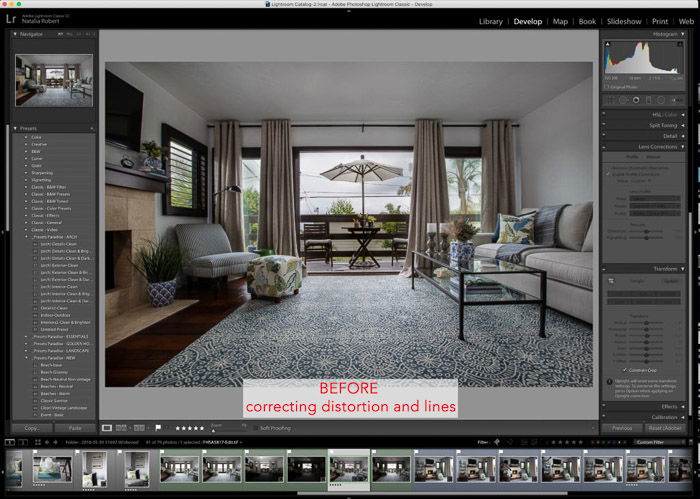Enable the Soft Proofing checkbox
This screenshot has height=499, width=700.
256,428
